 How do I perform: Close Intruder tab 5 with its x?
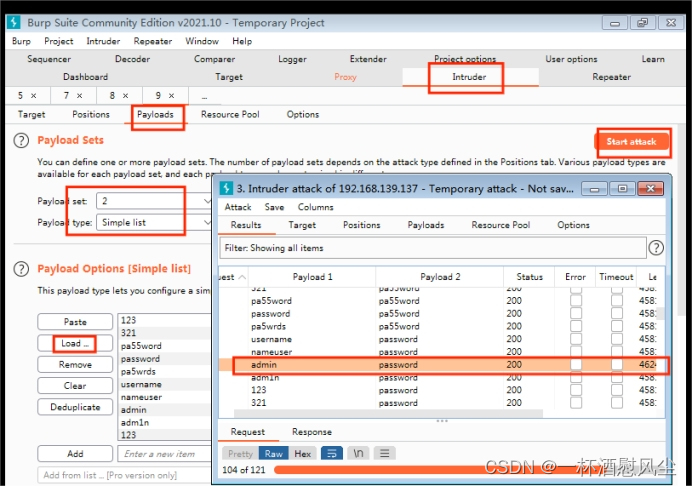[34, 95]
